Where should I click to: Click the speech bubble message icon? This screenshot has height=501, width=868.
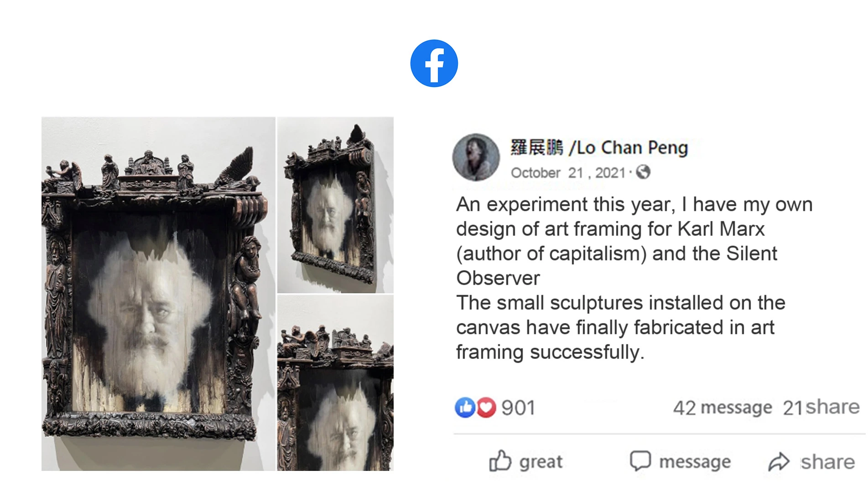coord(640,460)
